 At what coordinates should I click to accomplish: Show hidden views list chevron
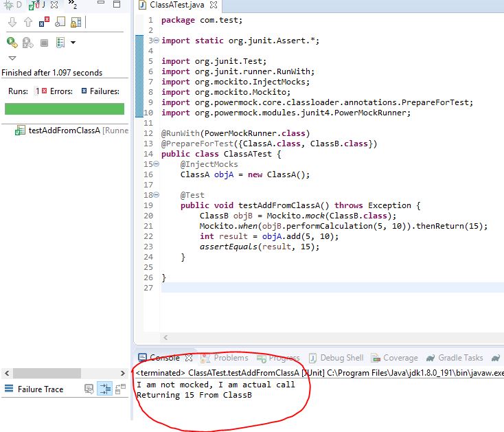(x=72, y=4)
